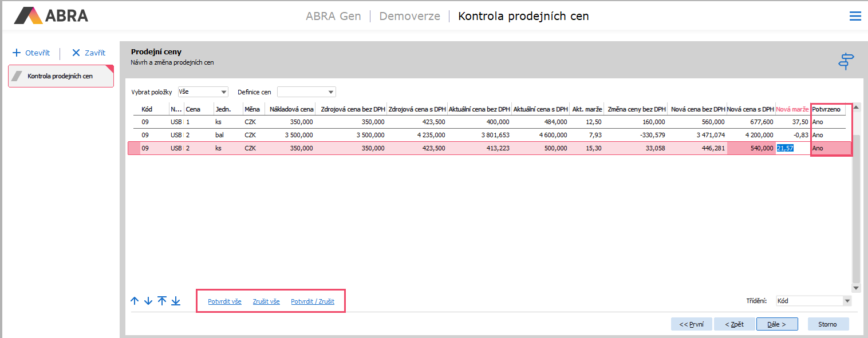Move selection down one row arrow

point(148,301)
